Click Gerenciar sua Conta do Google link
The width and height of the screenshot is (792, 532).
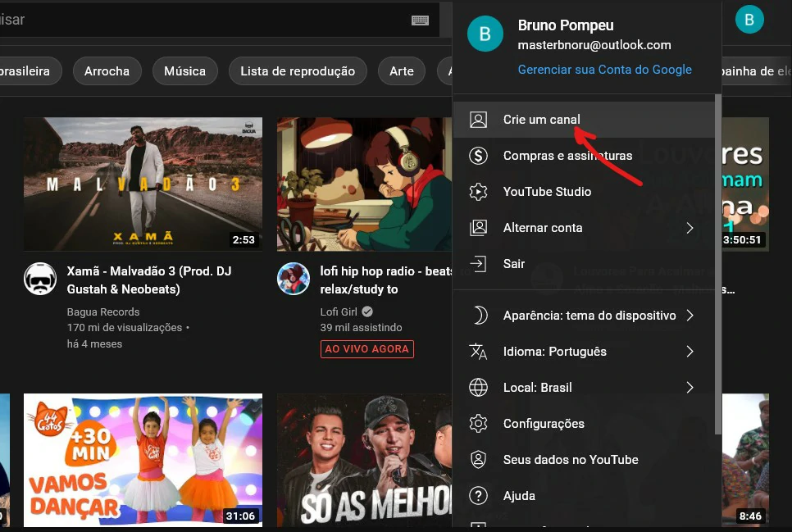click(604, 70)
